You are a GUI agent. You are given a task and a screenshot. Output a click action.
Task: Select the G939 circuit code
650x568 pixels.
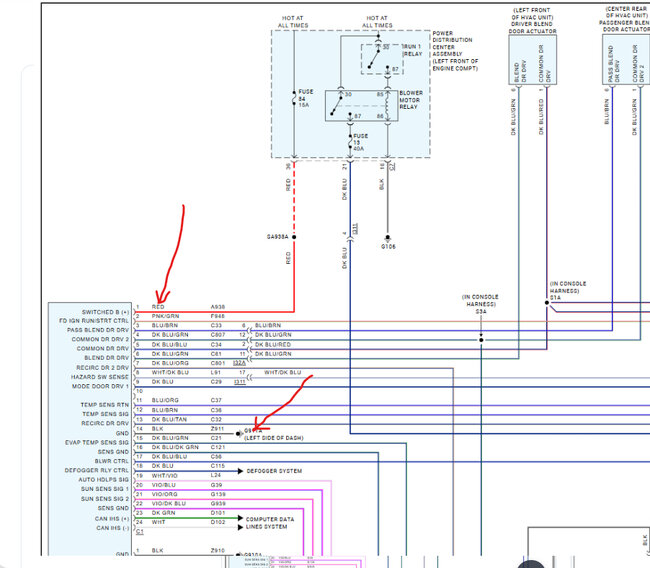[x=218, y=503]
